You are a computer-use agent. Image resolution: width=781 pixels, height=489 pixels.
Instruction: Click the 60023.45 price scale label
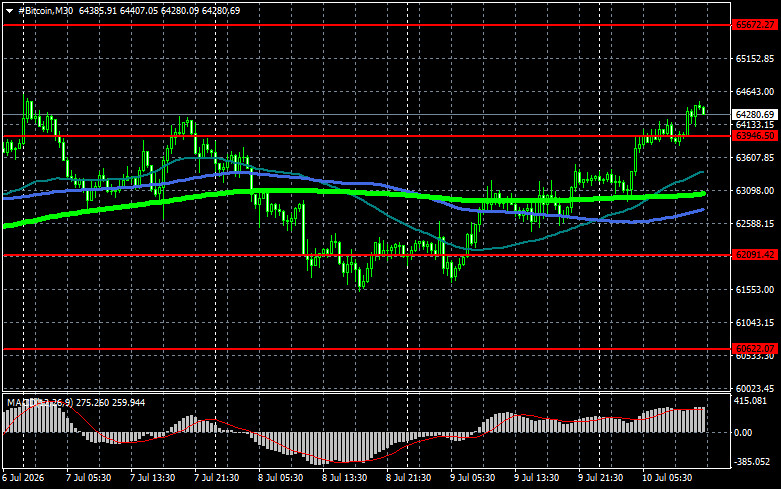(755, 388)
